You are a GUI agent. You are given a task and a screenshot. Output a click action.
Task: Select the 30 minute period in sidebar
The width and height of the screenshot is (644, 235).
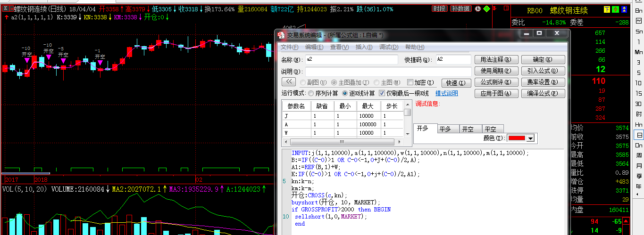click(x=639, y=104)
